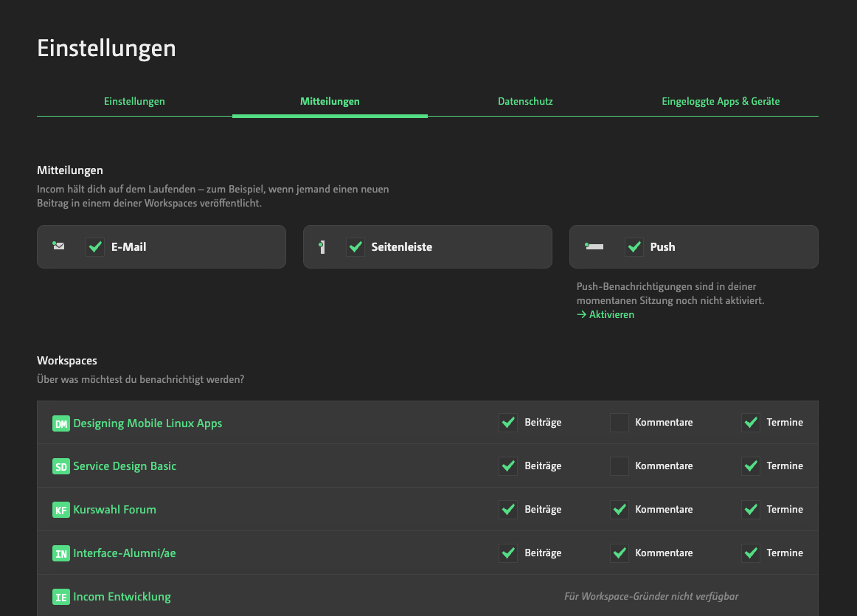The height and width of the screenshot is (616, 857).
Task: Uncheck Termine for Interface-Alumni/ae
Action: tap(751, 553)
